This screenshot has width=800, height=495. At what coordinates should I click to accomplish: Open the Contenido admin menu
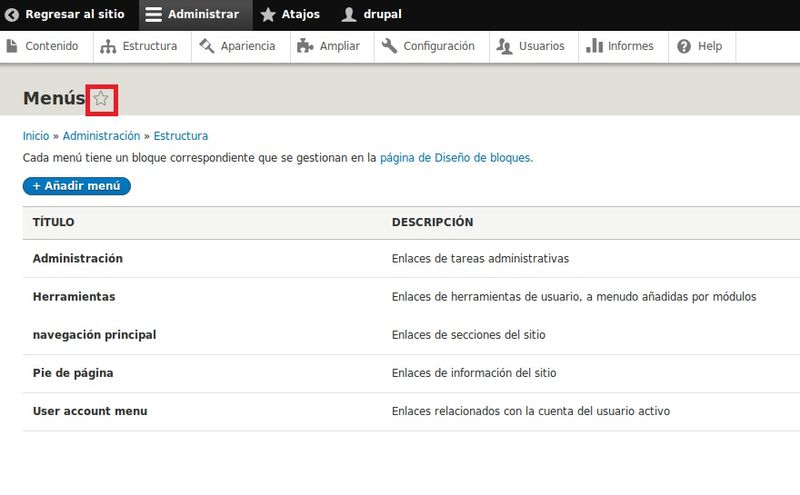tap(52, 46)
